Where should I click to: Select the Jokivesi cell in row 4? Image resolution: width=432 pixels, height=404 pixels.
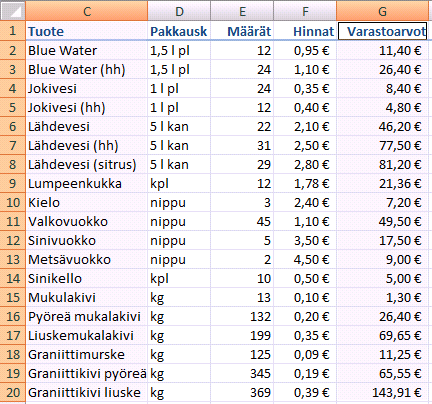pyautogui.click(x=87, y=88)
